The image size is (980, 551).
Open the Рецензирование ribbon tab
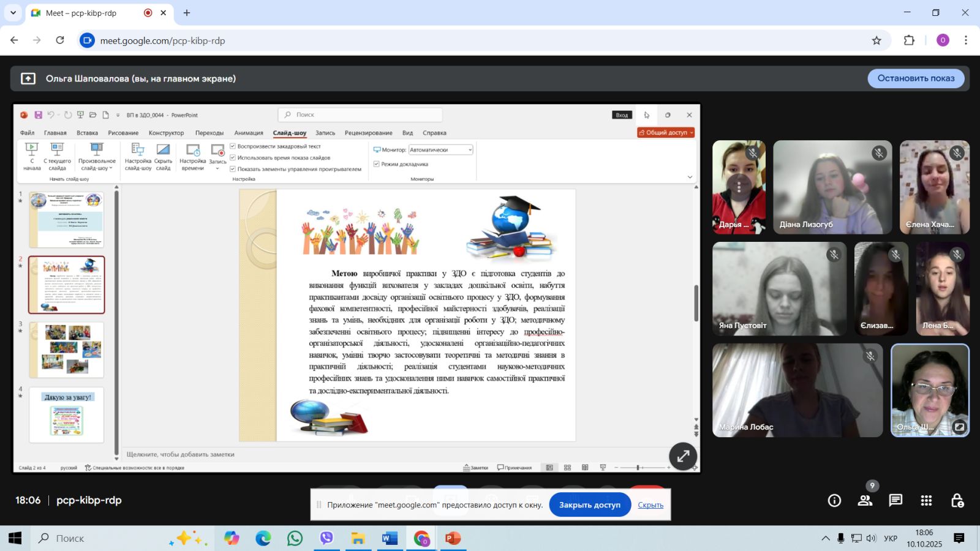point(368,133)
